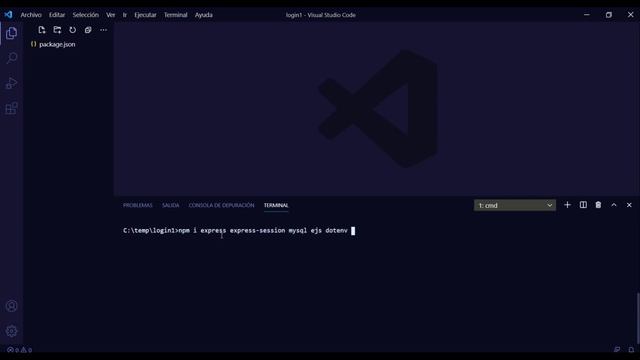Open package.json in the Explorer
Image resolution: width=640 pixels, height=360 pixels.
point(57,44)
